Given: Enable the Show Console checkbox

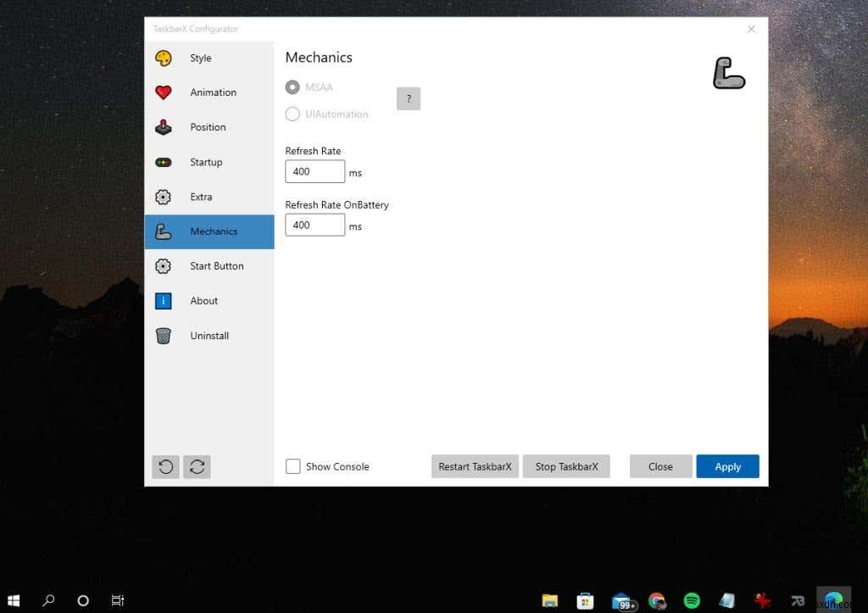Looking at the screenshot, I should click(x=292, y=466).
